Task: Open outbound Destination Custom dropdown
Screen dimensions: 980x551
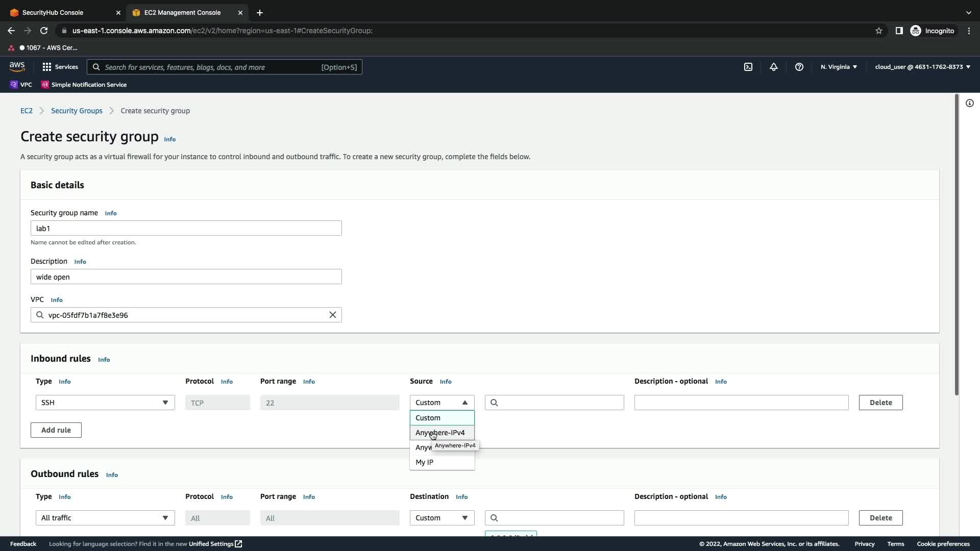Action: [442, 518]
